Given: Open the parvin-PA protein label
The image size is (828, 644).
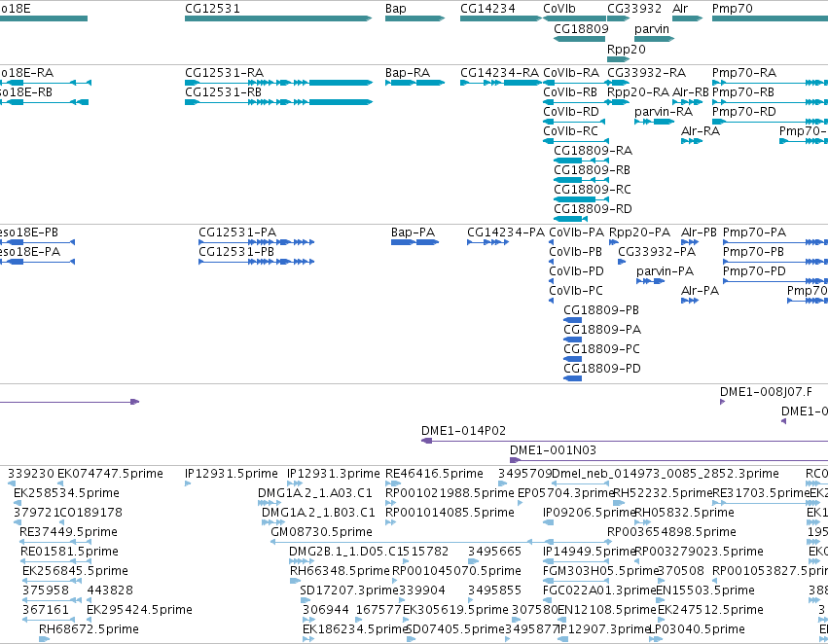Looking at the screenshot, I should click(665, 271).
